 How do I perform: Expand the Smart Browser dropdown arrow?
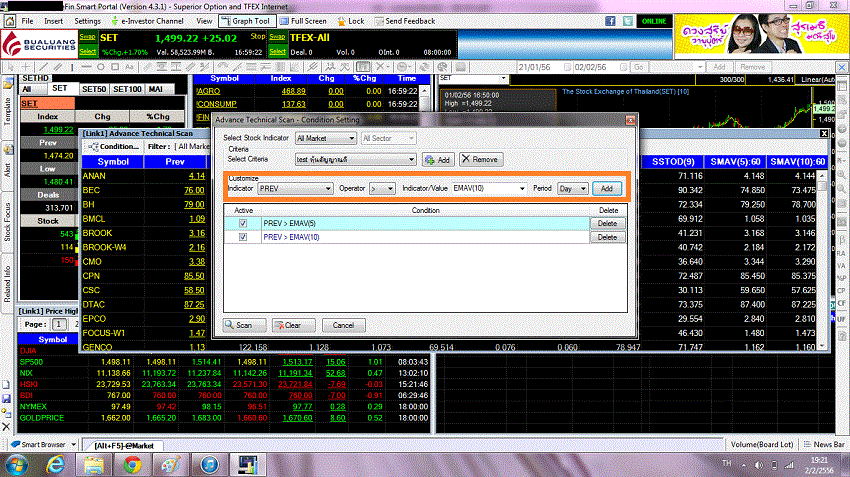[73, 444]
